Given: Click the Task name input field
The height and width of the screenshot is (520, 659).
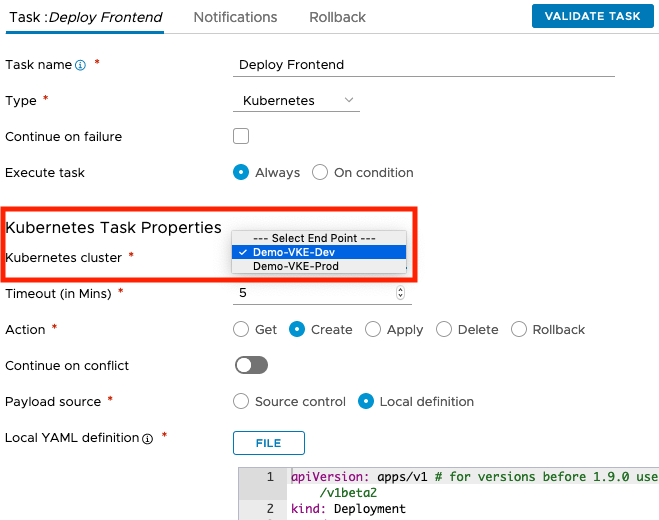Looking at the screenshot, I should click(424, 65).
